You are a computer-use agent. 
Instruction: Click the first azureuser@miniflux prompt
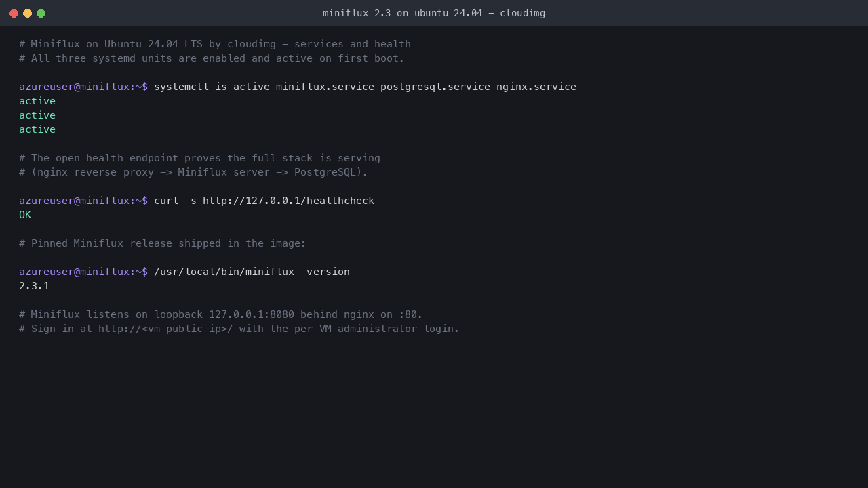(x=83, y=87)
